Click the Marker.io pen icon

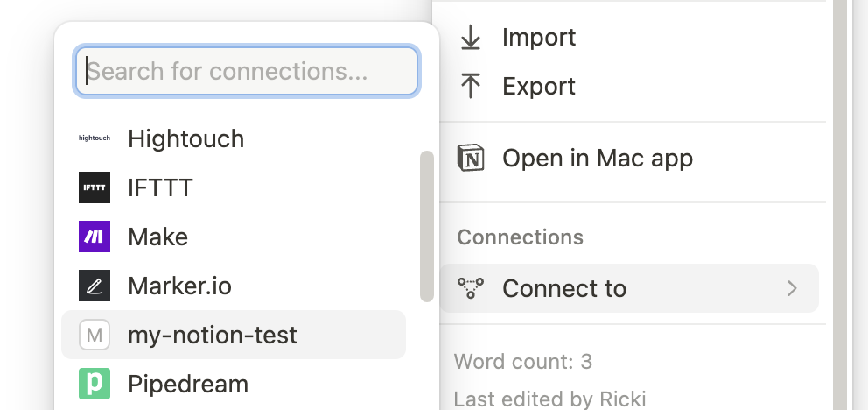(x=94, y=286)
